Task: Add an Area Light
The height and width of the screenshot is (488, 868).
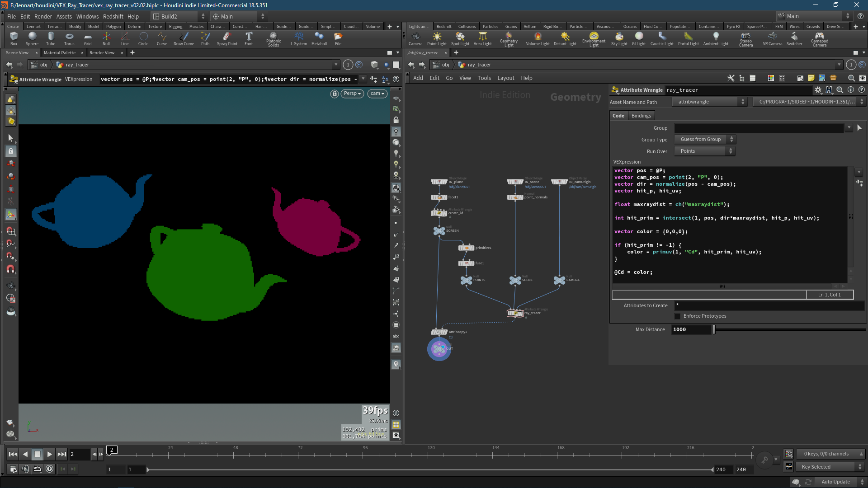Action: tap(483, 39)
